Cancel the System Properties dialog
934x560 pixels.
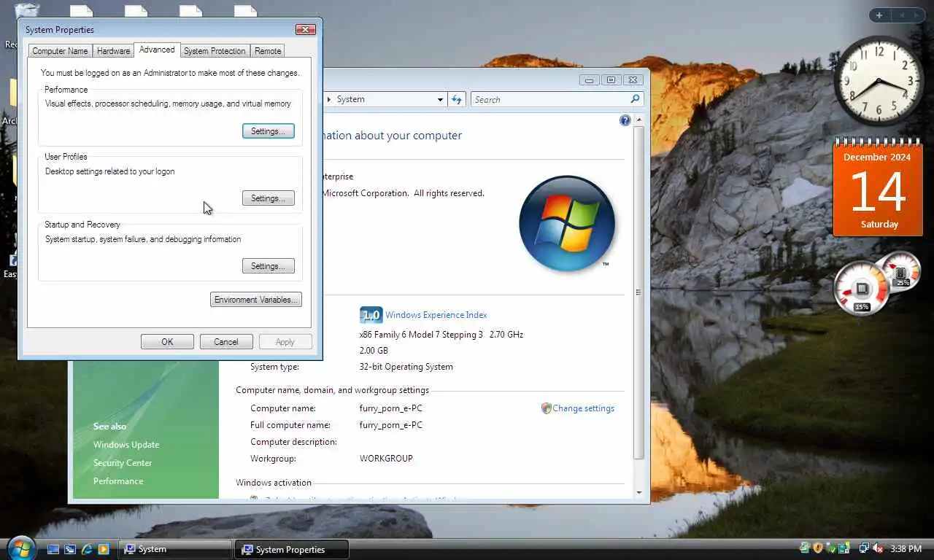tap(226, 342)
